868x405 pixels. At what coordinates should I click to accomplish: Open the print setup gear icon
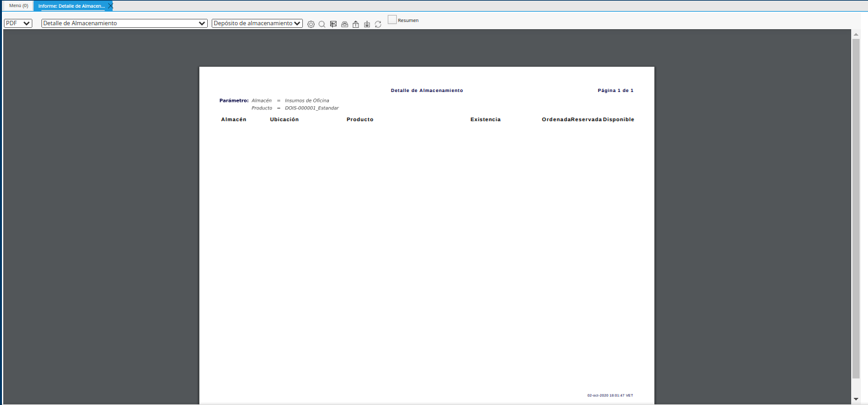(311, 24)
